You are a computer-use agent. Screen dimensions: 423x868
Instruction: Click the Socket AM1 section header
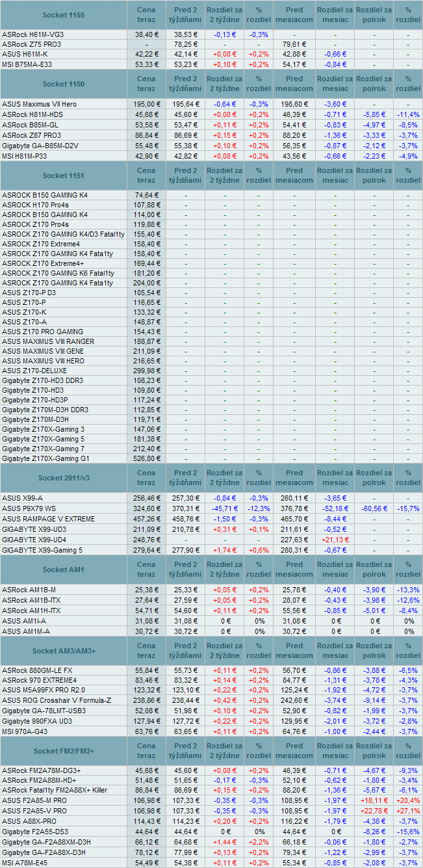64,570
